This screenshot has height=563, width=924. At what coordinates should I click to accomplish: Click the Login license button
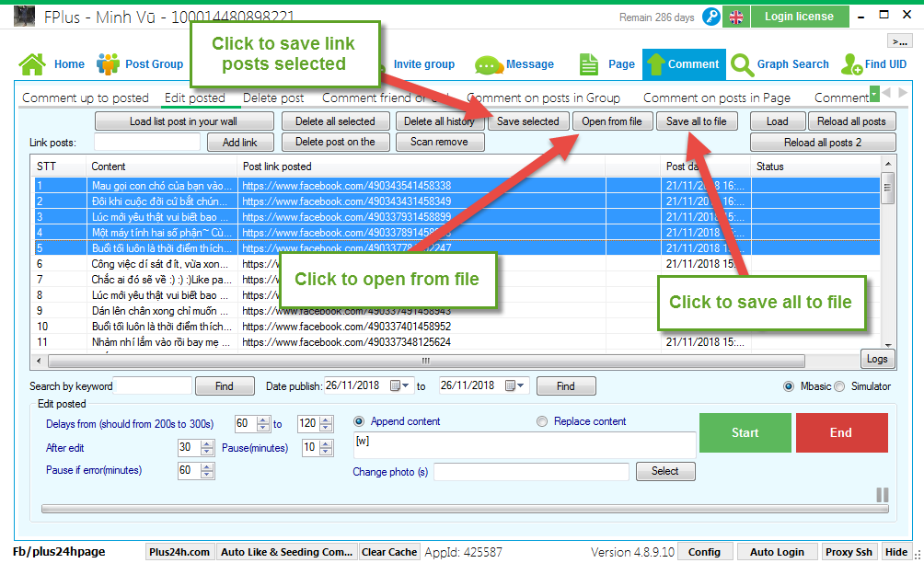[x=799, y=17]
